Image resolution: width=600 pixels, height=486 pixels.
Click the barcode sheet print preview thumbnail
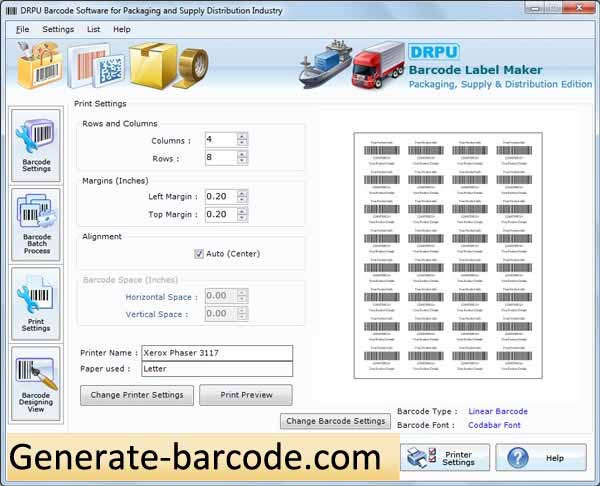click(x=448, y=256)
